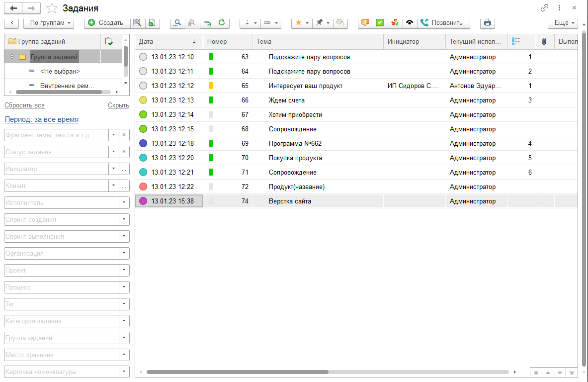Viewport: 588px width, 382px height.
Task: Refresh the tasks list
Action: [x=222, y=23]
